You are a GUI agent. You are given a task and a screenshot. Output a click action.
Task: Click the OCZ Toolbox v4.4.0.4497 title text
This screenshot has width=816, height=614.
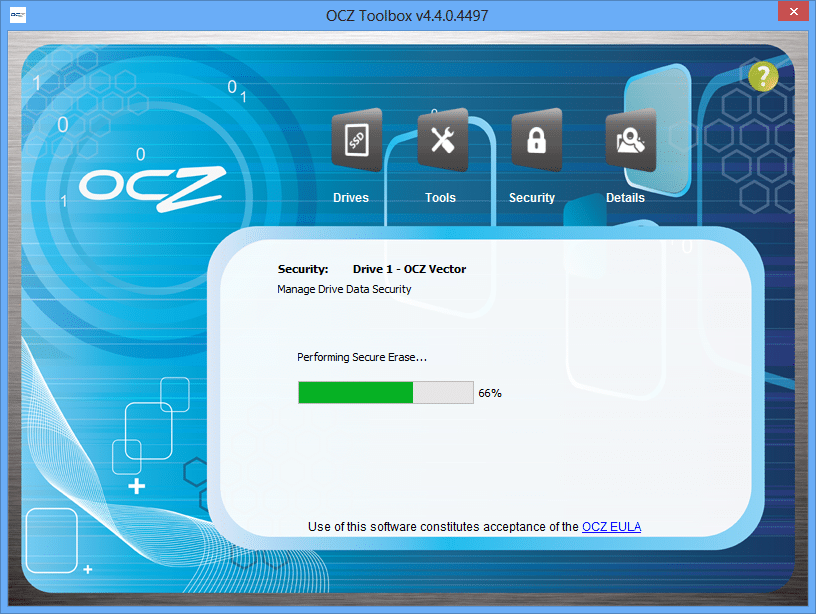[407, 16]
